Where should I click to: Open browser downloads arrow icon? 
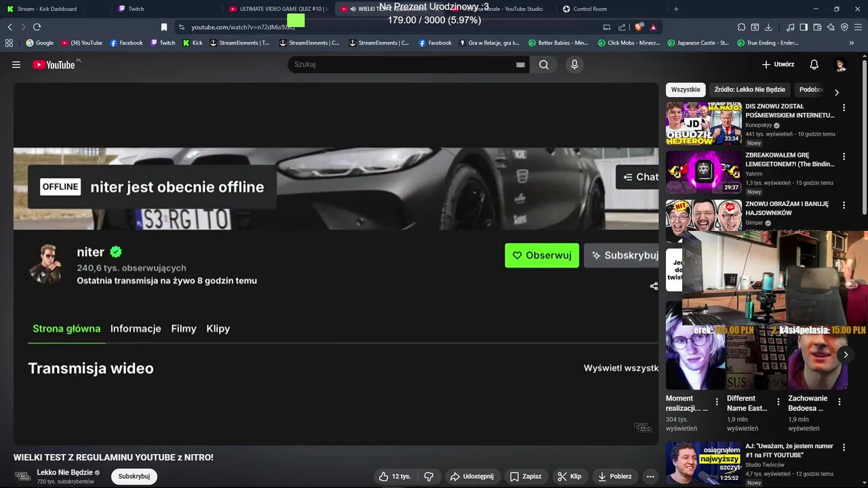768,27
